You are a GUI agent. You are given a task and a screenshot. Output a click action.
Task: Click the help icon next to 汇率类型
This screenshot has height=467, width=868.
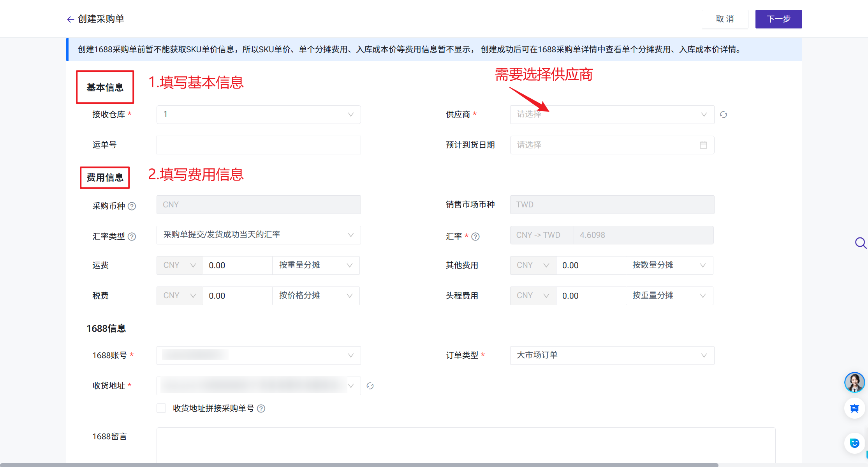[x=132, y=237]
